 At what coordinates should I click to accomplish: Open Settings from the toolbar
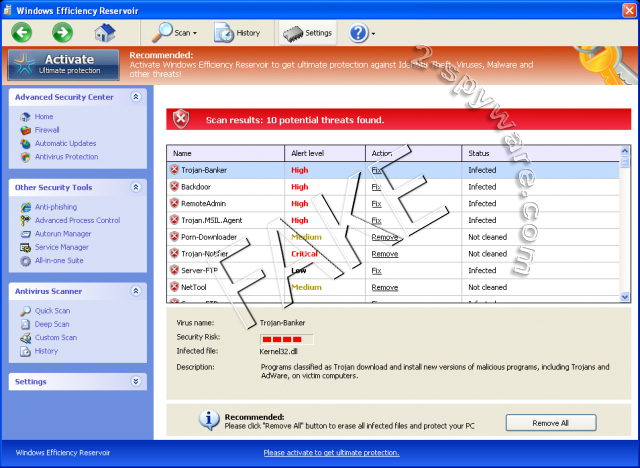[308, 33]
